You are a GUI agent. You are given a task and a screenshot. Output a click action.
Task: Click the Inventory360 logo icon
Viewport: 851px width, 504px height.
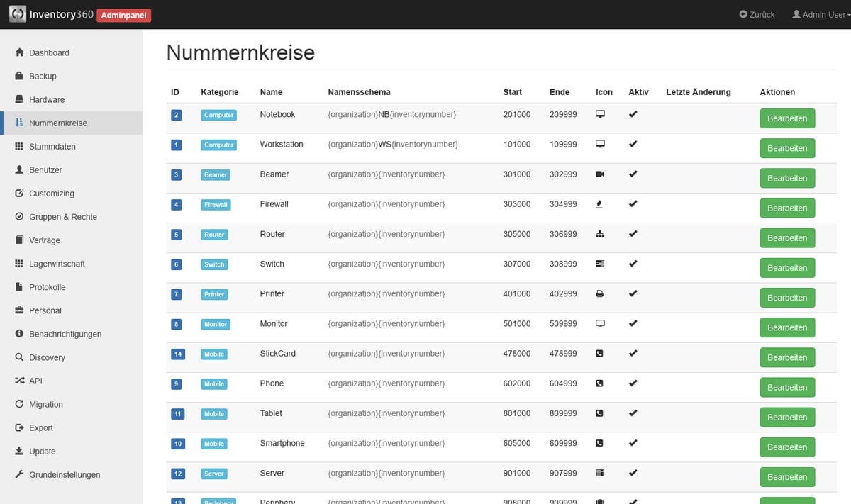[18, 14]
